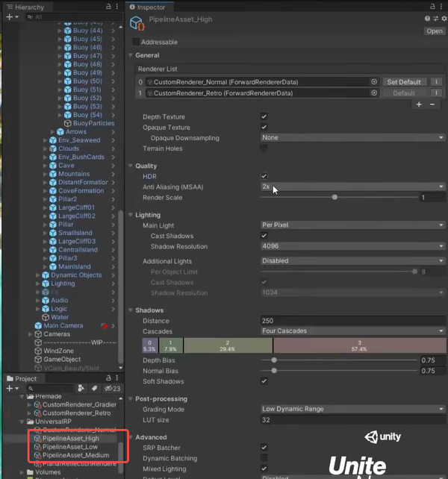
Task: Enable Dynamic Batching checkbox
Action: pyautogui.click(x=264, y=458)
